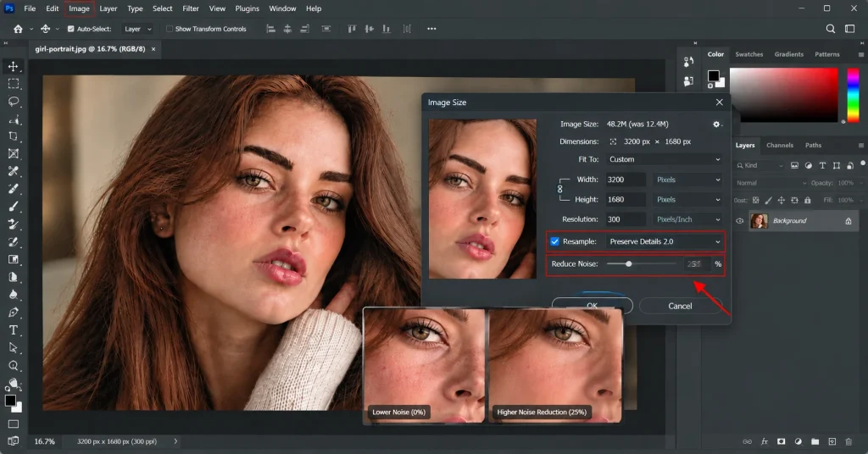Toggle lock transparent pixels icon
This screenshot has width=868, height=454.
[755, 200]
